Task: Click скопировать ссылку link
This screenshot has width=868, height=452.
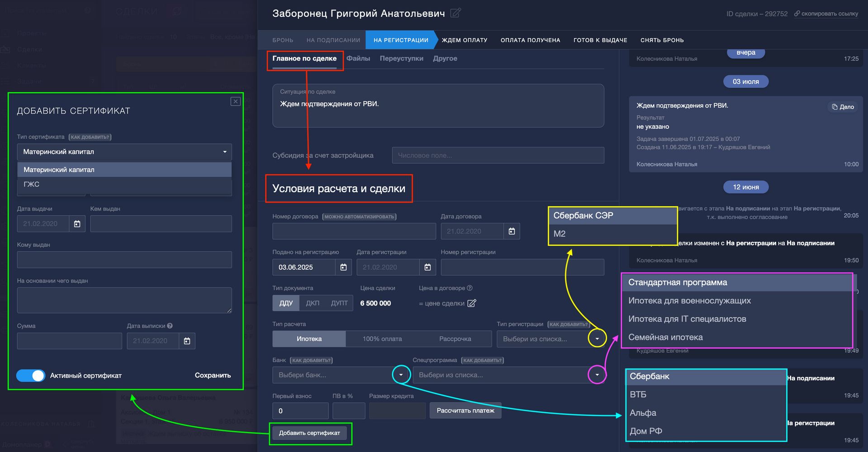Action: click(830, 14)
